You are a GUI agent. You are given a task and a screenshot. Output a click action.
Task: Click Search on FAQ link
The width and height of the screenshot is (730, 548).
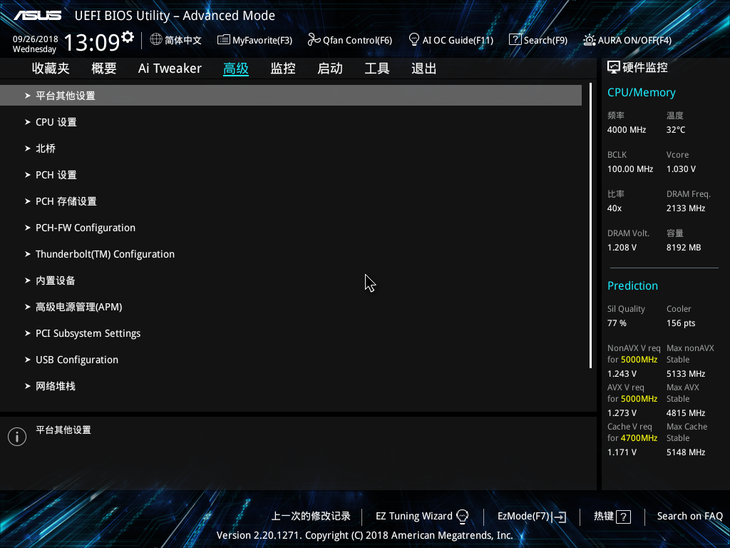[x=689, y=516]
